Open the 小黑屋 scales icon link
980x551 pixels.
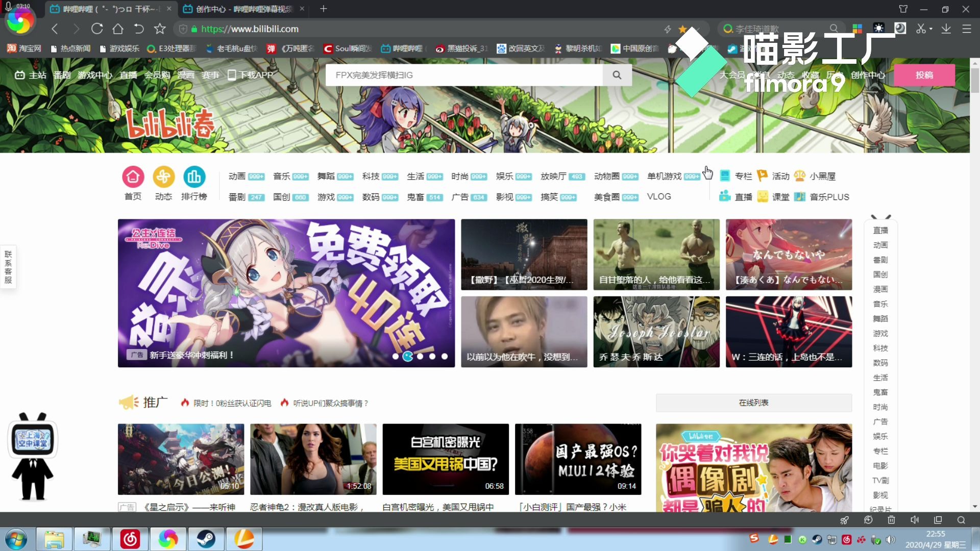tap(815, 176)
